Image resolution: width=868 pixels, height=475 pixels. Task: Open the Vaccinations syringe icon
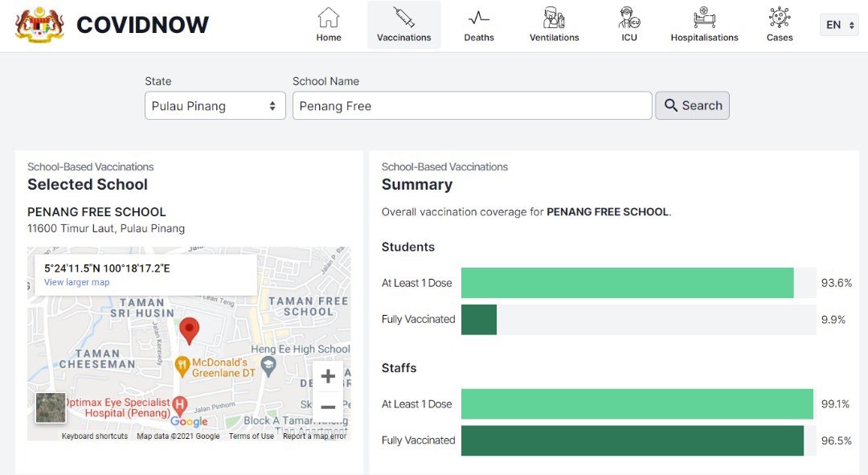(403, 18)
